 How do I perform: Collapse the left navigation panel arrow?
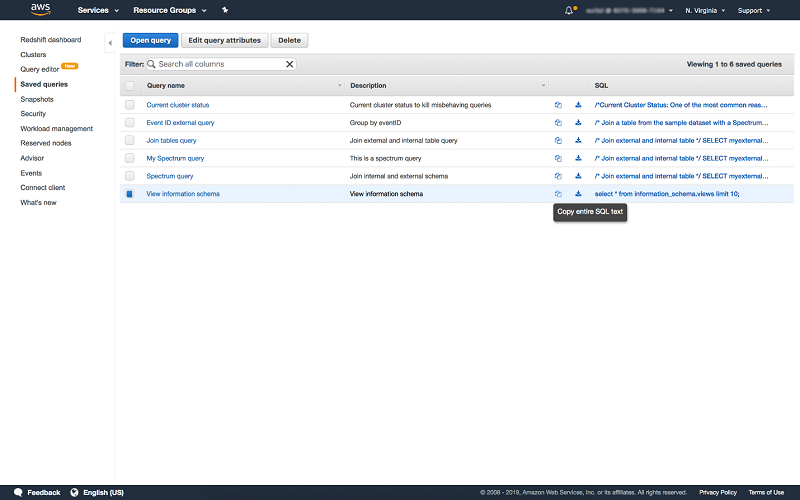pos(110,43)
